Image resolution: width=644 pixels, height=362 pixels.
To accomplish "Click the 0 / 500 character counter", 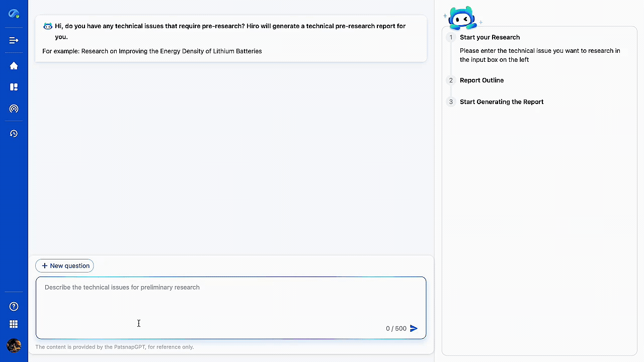I will click(x=396, y=328).
